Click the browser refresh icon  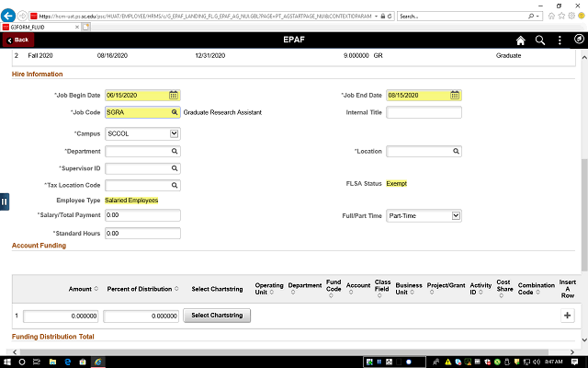tap(390, 17)
